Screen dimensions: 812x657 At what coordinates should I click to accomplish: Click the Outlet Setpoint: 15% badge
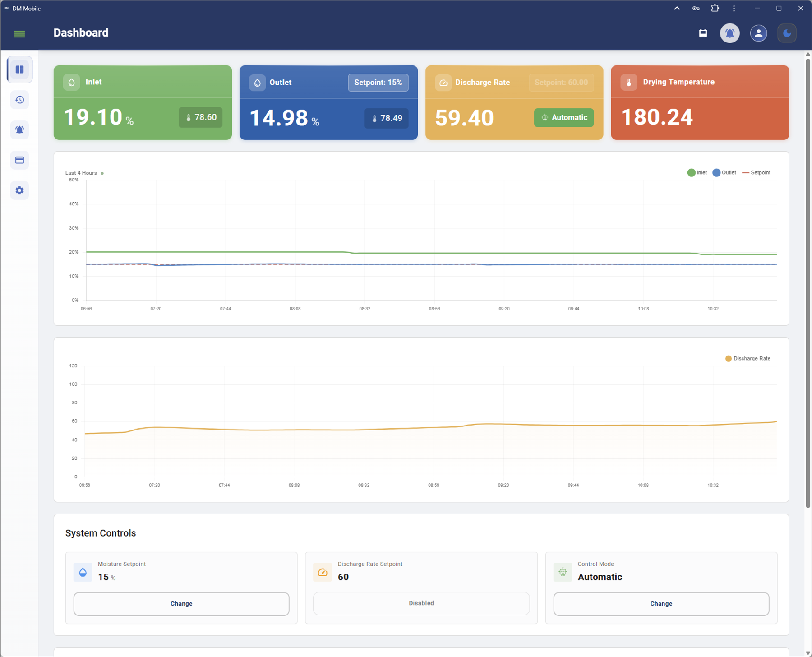378,83
